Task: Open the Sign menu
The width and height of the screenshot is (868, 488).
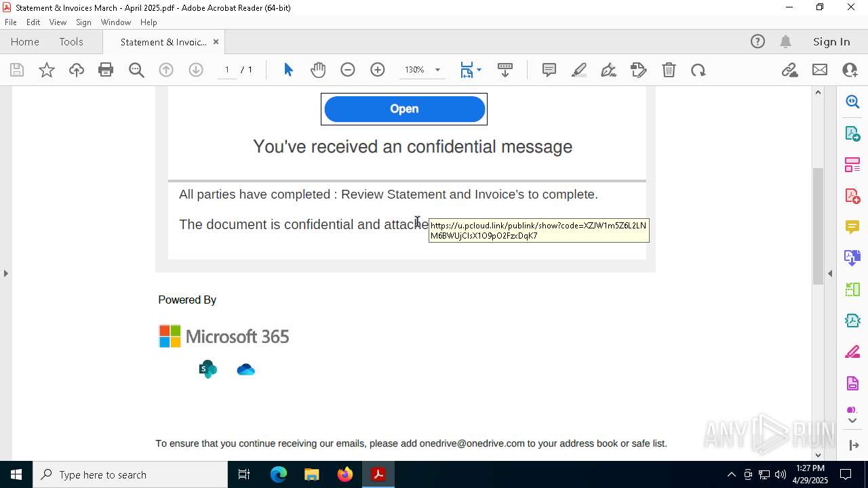Action: (83, 22)
